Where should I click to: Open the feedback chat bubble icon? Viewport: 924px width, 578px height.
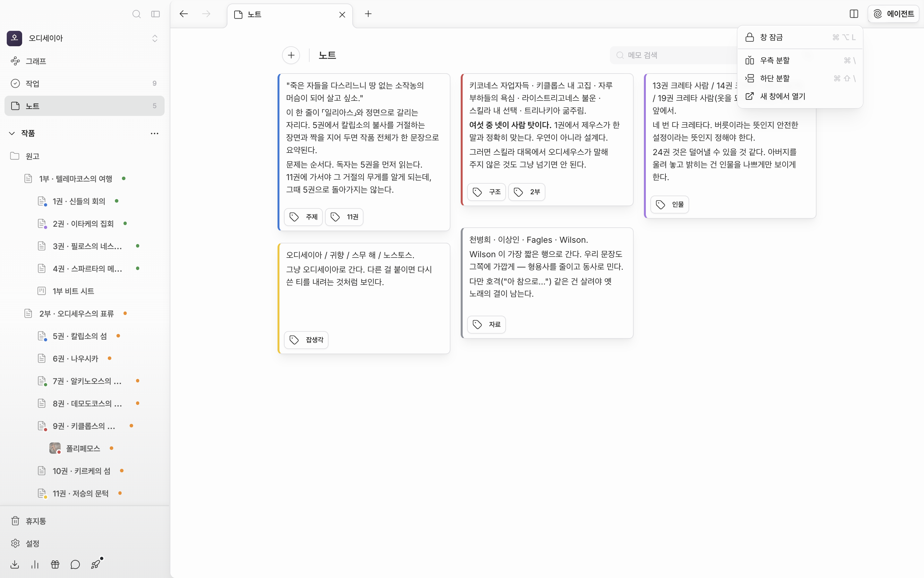click(75, 565)
